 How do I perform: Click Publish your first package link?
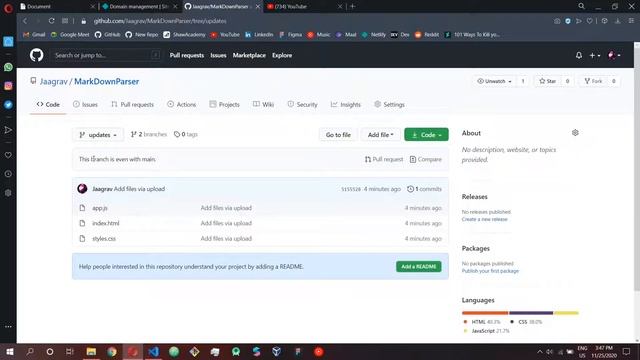point(490,271)
